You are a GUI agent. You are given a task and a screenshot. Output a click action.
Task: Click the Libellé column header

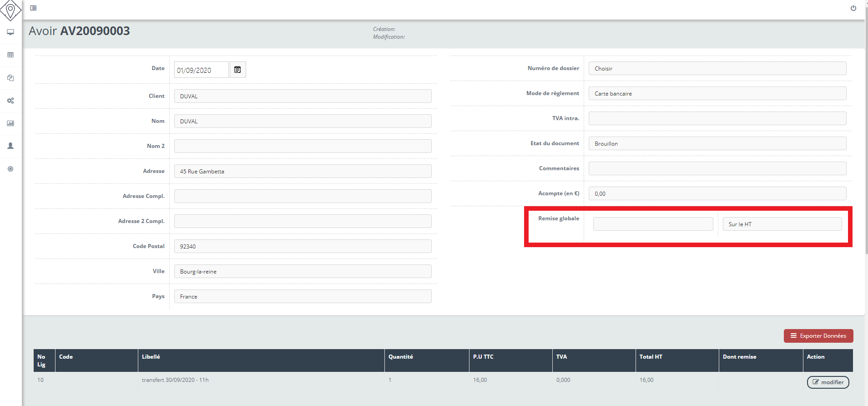pyautogui.click(x=151, y=357)
